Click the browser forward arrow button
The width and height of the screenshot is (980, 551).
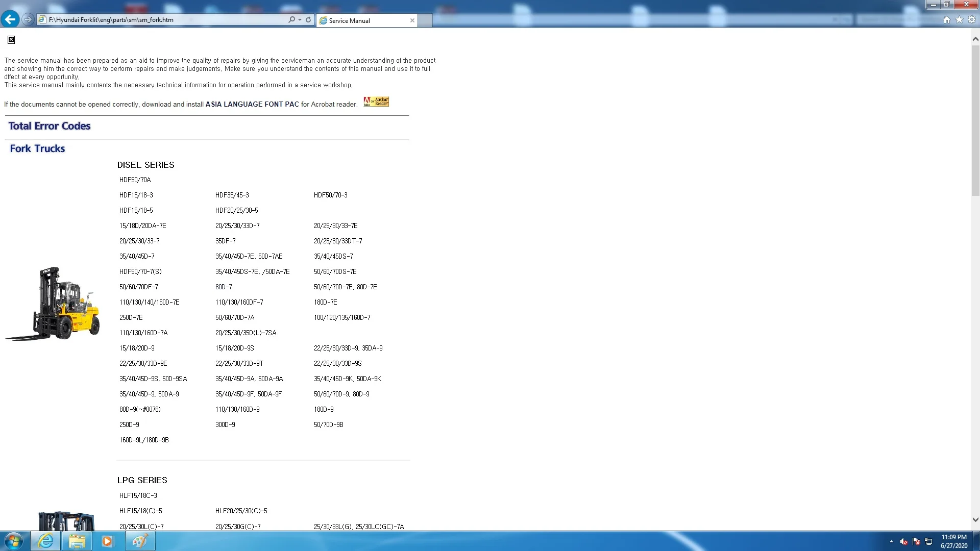click(28, 19)
